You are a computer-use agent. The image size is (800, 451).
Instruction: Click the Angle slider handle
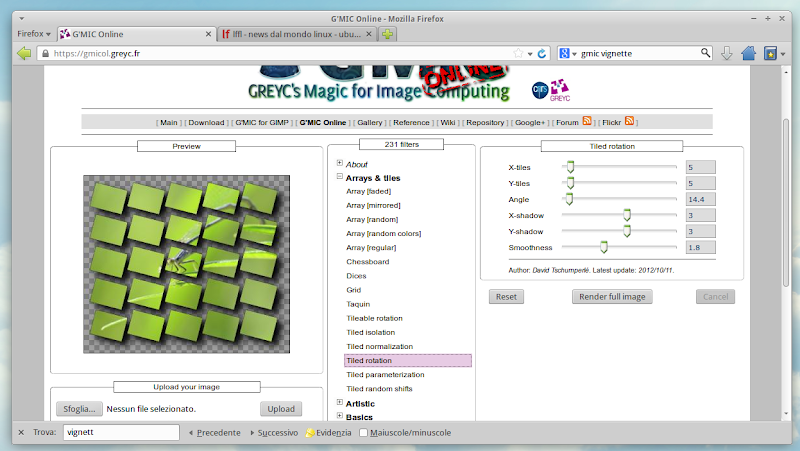568,199
